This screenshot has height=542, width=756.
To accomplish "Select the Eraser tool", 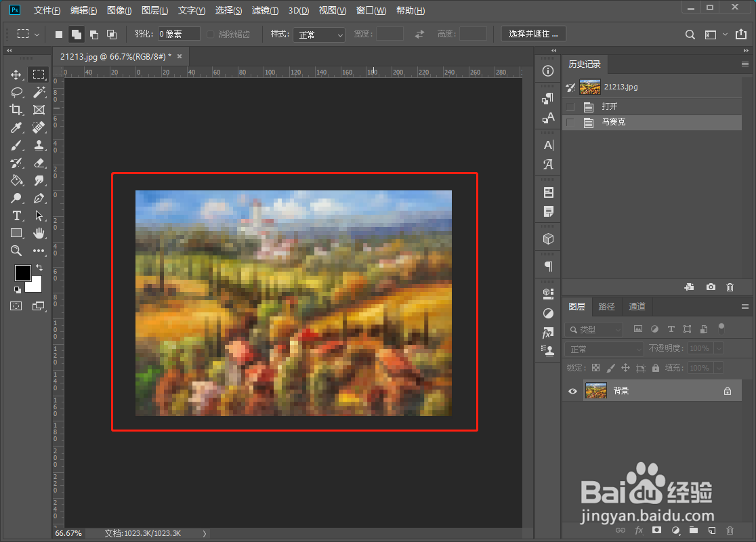I will (39, 163).
